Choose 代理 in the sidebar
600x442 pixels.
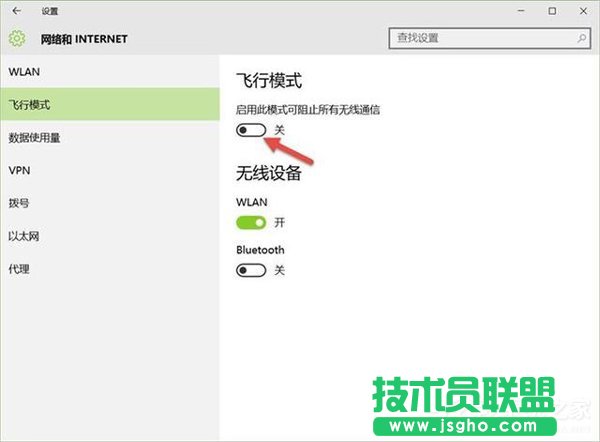click(x=19, y=269)
